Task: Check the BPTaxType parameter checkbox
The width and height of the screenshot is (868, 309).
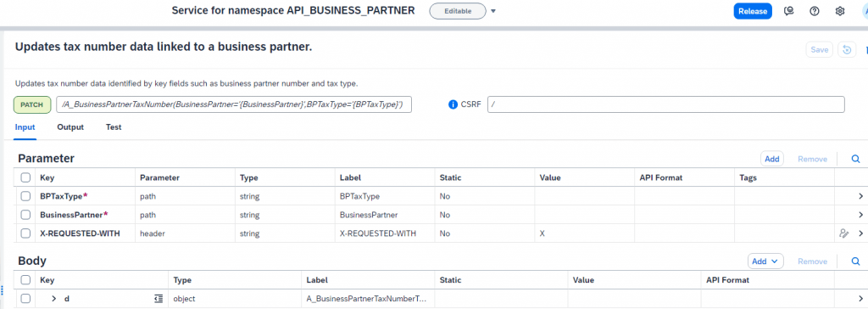Action: 25,196
